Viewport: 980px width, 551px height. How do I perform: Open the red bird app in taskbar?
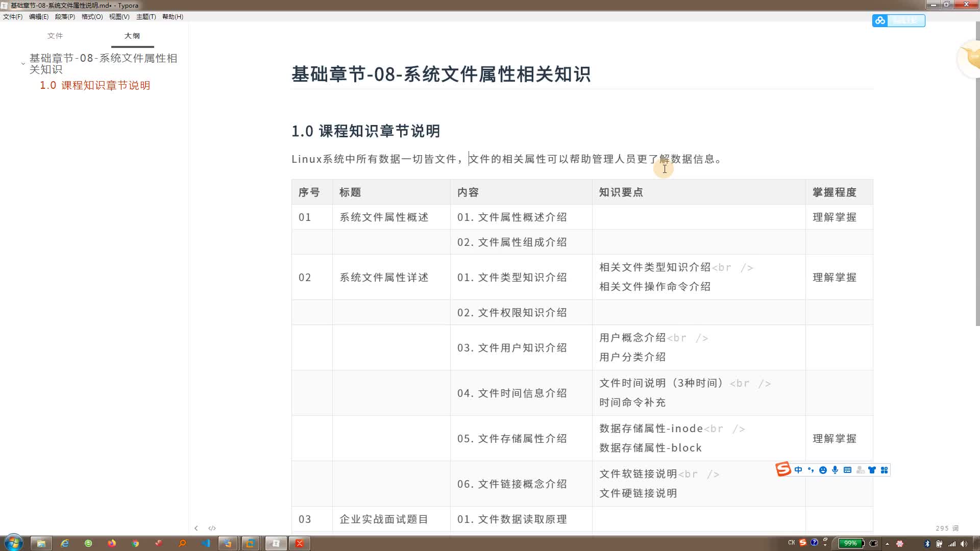(159, 543)
